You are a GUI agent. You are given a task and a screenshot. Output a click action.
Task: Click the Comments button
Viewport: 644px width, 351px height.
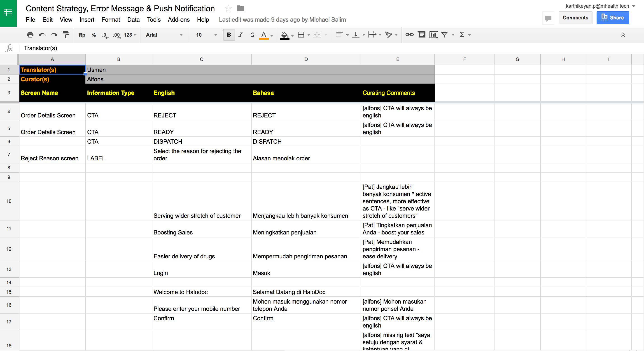coord(575,18)
